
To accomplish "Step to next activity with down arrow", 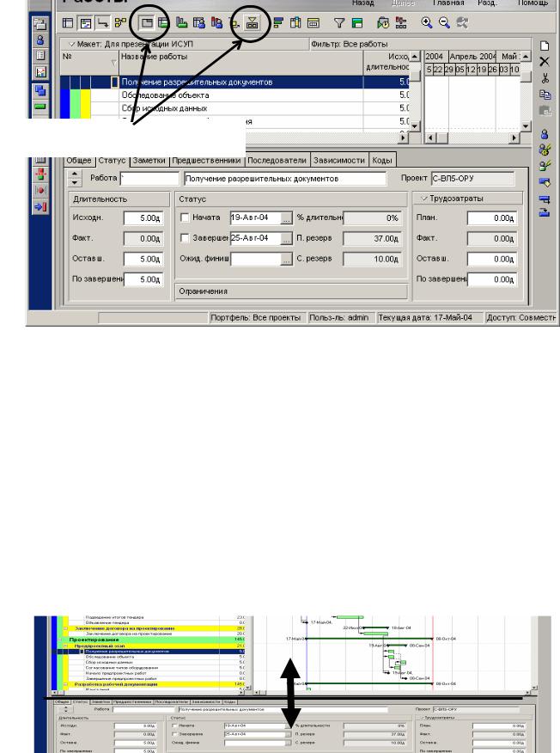I will pyautogui.click(x=75, y=182).
